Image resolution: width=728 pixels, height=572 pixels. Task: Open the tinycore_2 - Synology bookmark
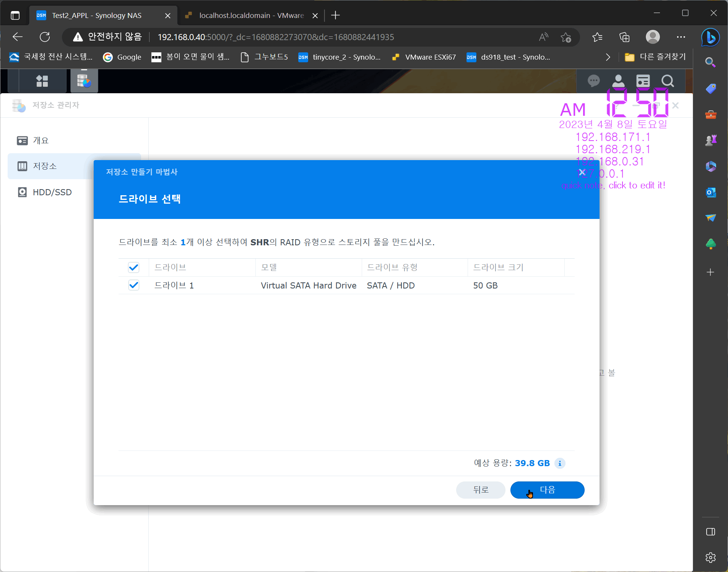pos(340,57)
